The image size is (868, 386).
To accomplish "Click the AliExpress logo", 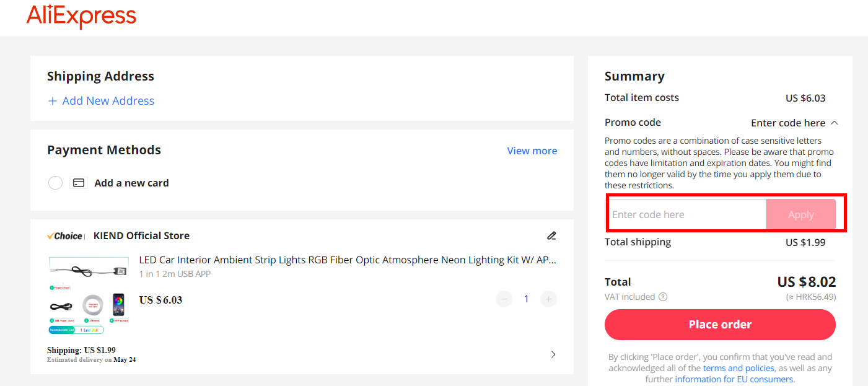I will click(81, 15).
